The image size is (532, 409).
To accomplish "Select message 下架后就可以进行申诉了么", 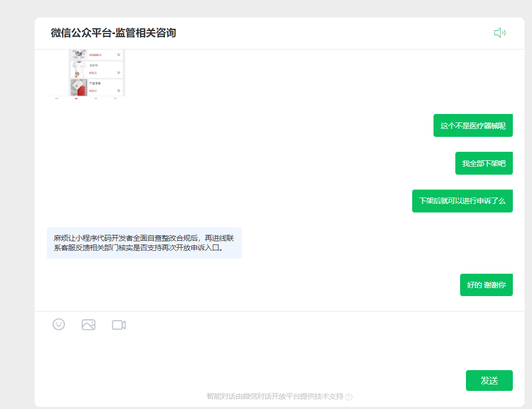I will coord(462,201).
